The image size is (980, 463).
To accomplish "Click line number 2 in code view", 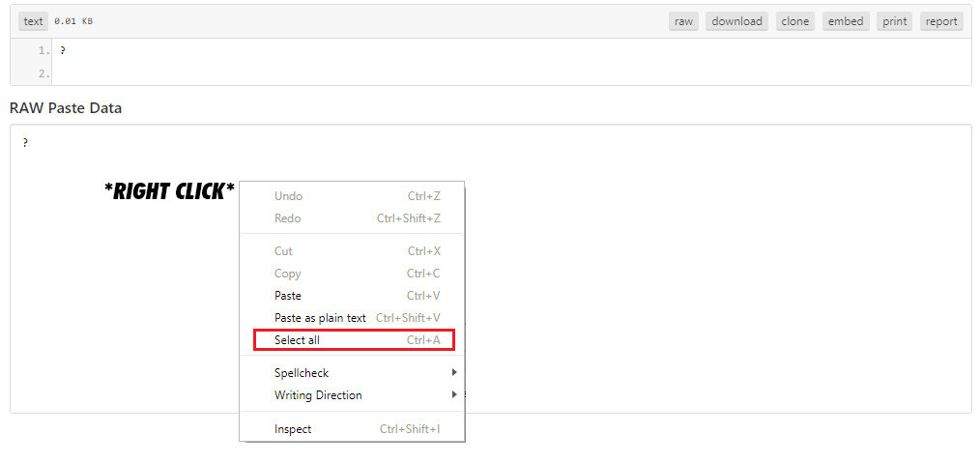I will (x=43, y=73).
